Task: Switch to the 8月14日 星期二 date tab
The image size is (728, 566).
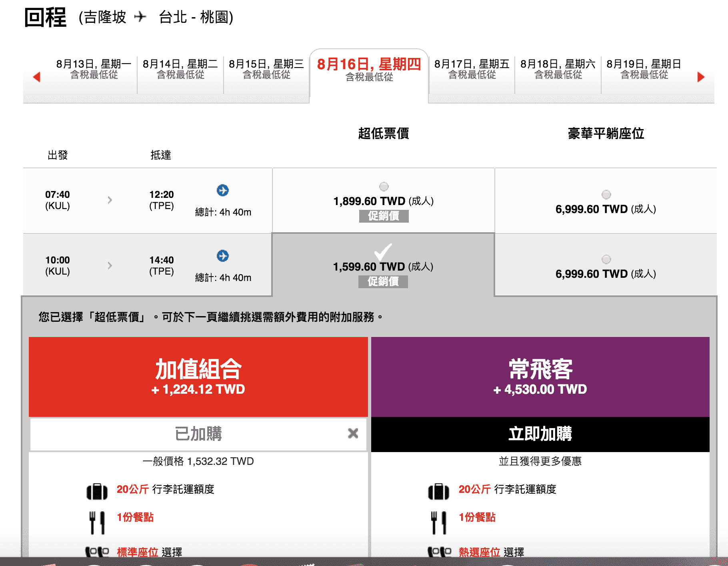Action: point(180,69)
